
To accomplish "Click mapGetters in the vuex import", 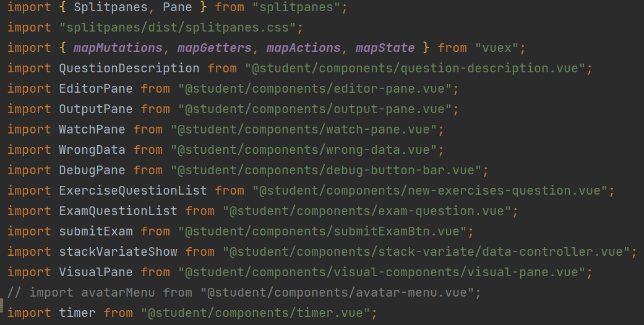I will coord(215,48).
